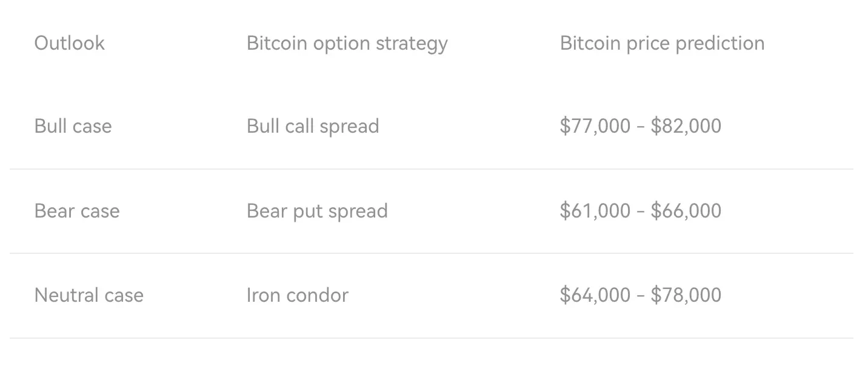868x366 pixels.
Task: Click the $66,000 upper bear price
Action: coord(686,211)
